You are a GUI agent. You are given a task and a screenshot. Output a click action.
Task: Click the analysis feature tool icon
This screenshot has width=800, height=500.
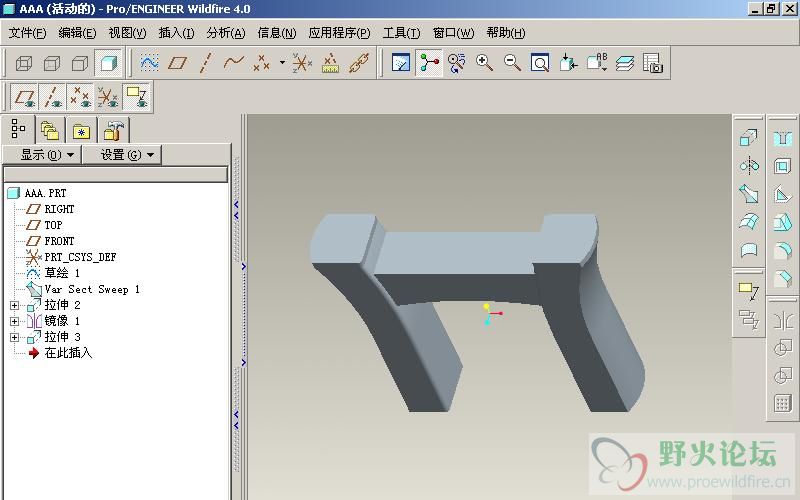tap(331, 63)
